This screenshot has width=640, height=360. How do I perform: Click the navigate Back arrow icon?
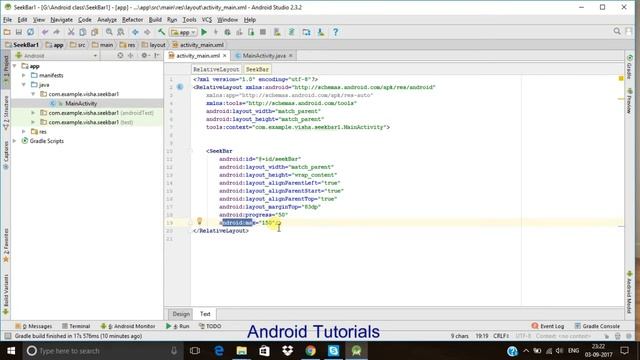coord(135,32)
